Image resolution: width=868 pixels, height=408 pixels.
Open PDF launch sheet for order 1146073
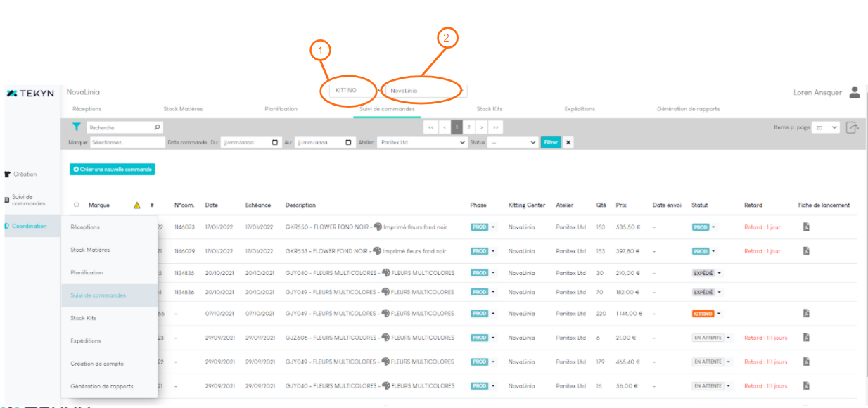click(806, 227)
